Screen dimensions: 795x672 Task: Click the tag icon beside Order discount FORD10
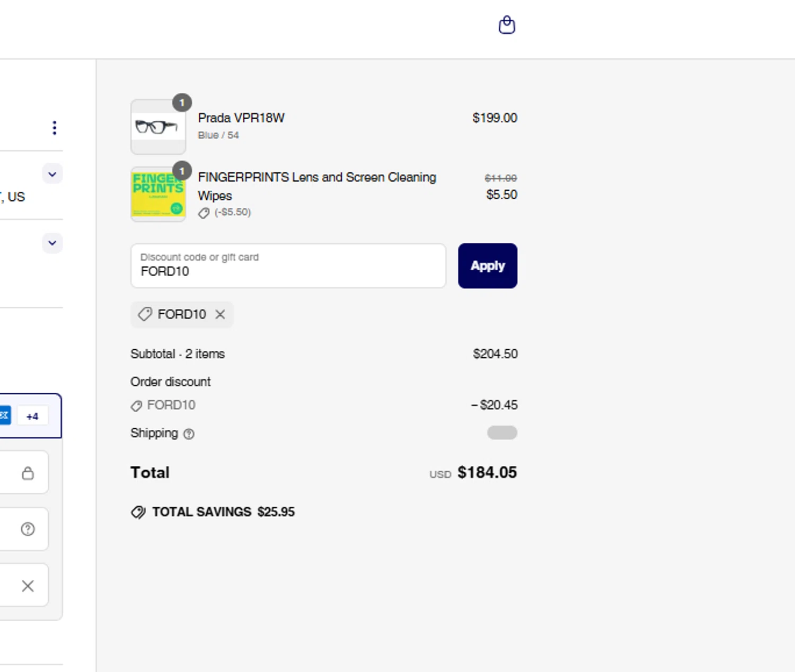click(136, 406)
